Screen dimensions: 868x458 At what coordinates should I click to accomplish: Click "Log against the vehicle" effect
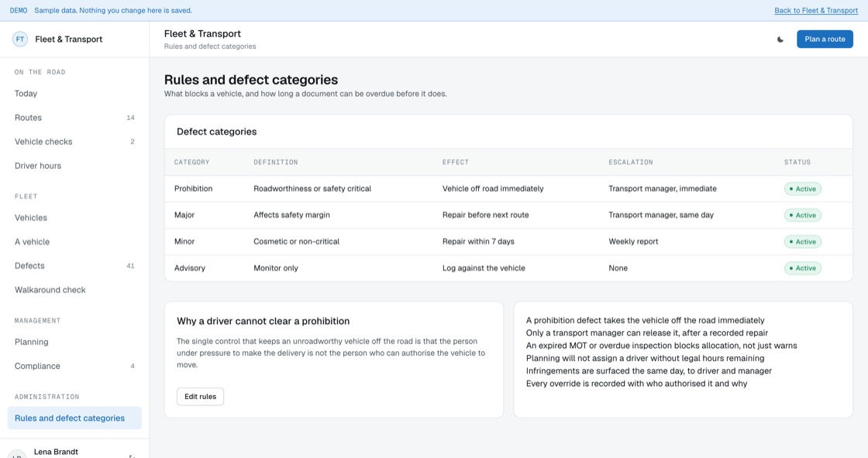pyautogui.click(x=484, y=268)
